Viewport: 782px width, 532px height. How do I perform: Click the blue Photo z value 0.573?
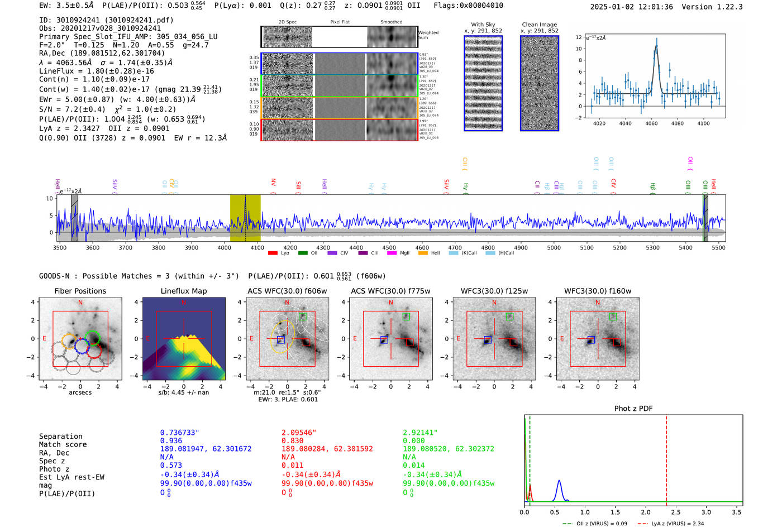pyautogui.click(x=171, y=466)
